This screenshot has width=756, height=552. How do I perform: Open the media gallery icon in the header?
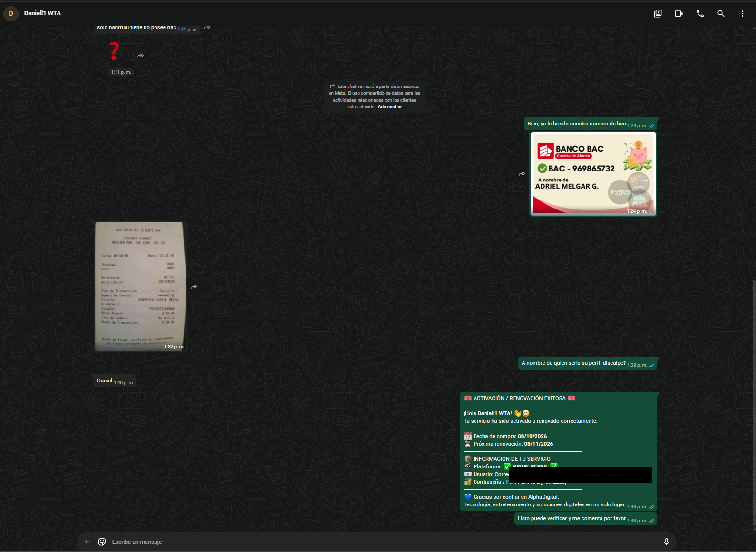[x=658, y=13]
